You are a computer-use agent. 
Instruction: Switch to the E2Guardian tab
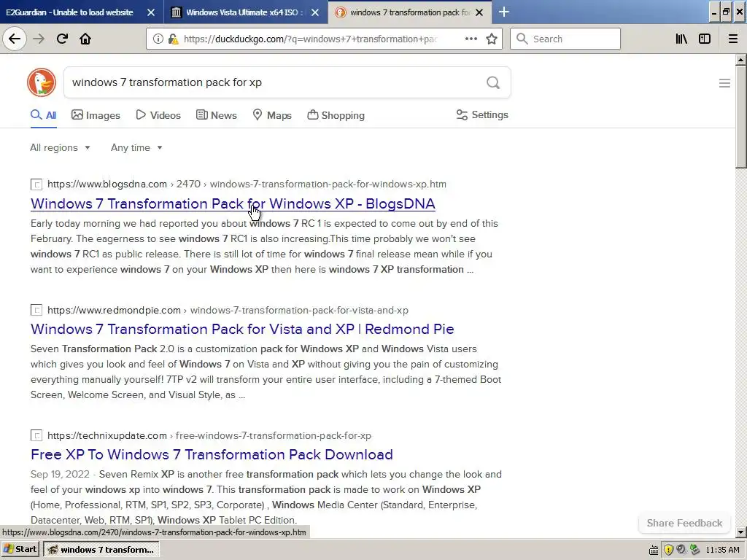click(x=69, y=12)
